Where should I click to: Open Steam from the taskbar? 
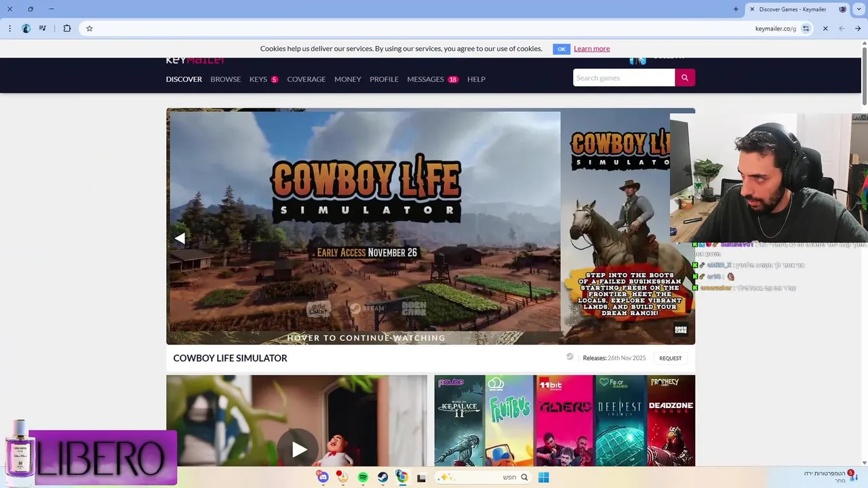pyautogui.click(x=382, y=477)
